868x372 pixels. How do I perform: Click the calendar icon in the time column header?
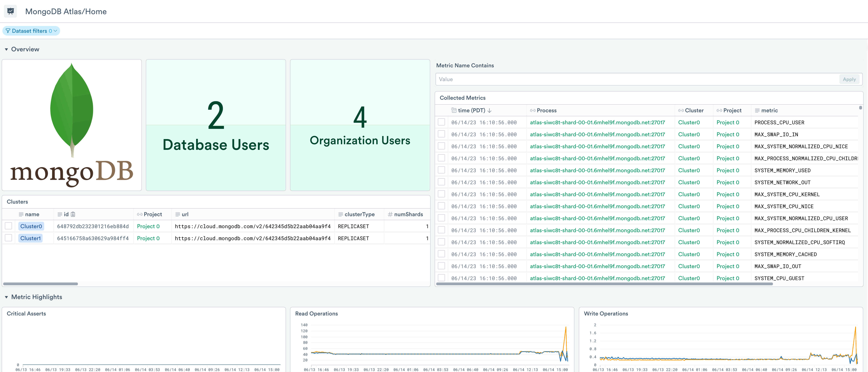click(x=454, y=110)
